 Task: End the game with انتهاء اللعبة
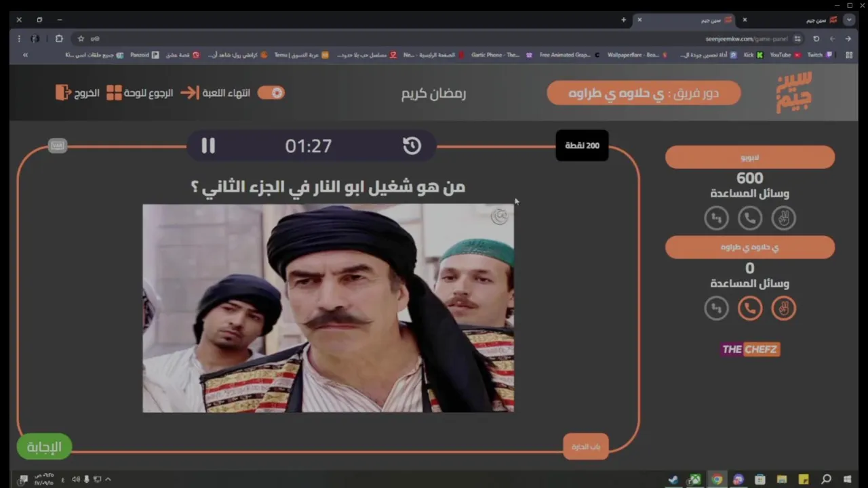(x=226, y=93)
